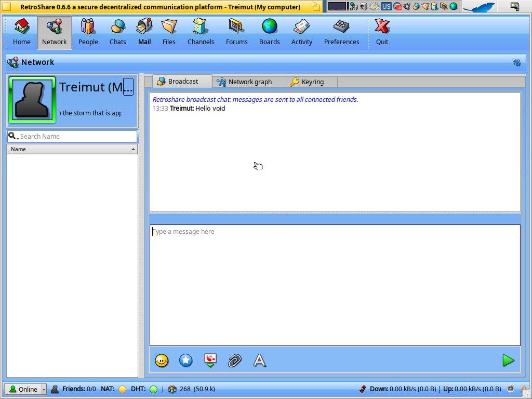The height and width of the screenshot is (399, 532).
Task: Expand the search filter magnifier dropdown
Action: pos(14,137)
